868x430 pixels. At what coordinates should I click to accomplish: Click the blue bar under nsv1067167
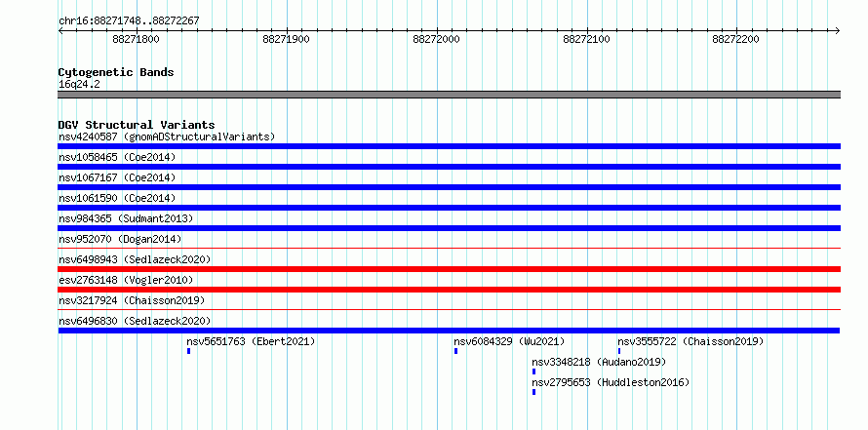449,187
